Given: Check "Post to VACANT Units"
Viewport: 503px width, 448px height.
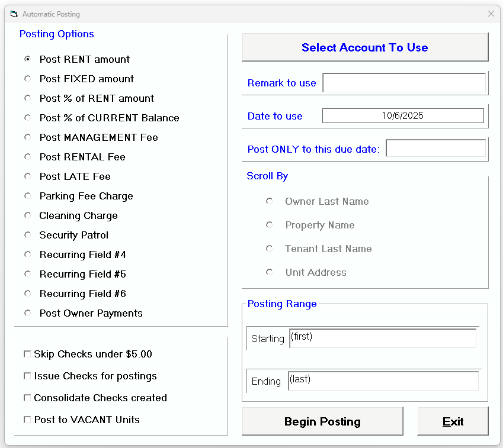Looking at the screenshot, I should pos(27,420).
